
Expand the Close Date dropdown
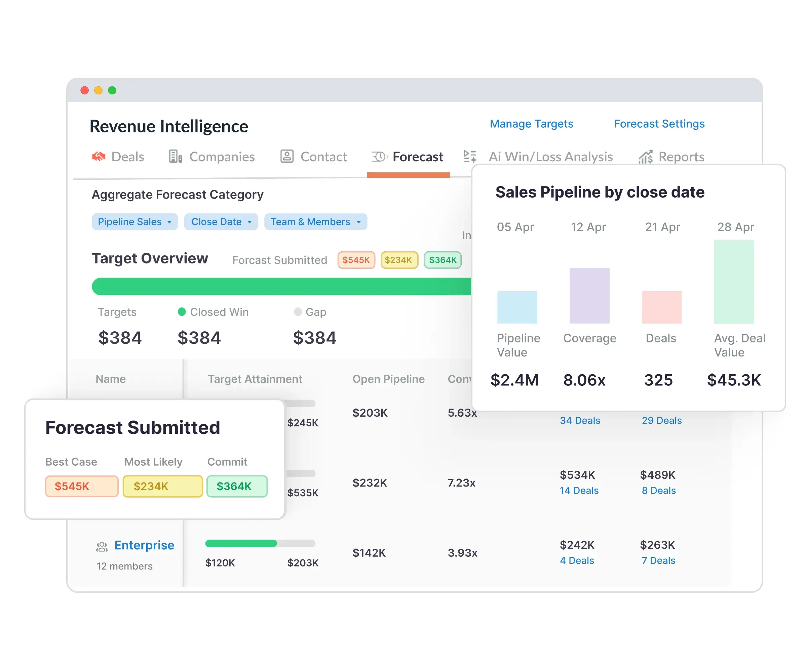[221, 222]
